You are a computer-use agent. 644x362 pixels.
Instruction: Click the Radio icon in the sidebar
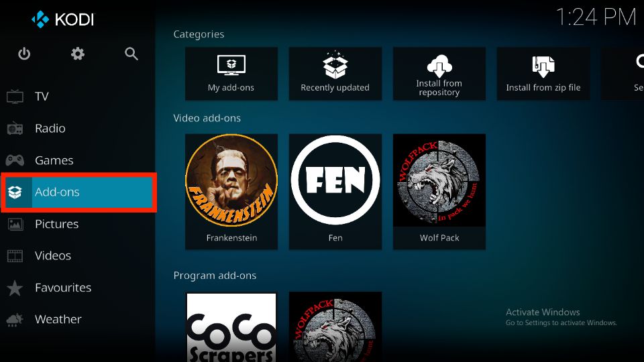(x=15, y=129)
